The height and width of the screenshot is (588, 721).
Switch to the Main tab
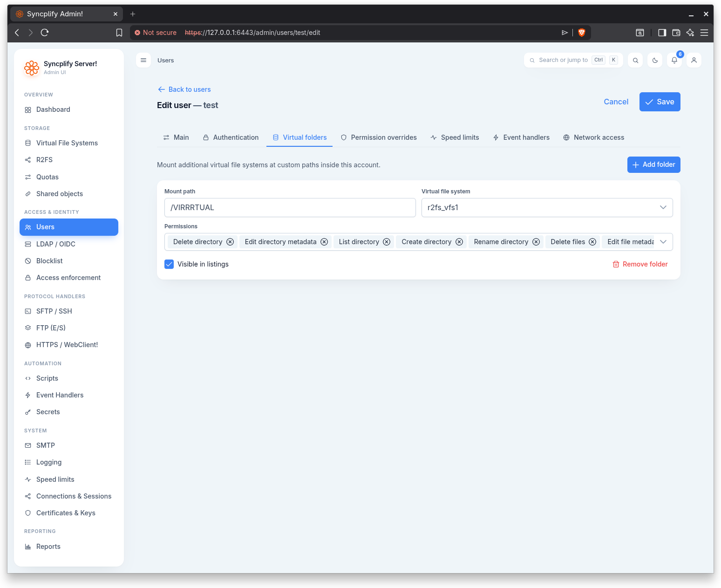point(176,137)
